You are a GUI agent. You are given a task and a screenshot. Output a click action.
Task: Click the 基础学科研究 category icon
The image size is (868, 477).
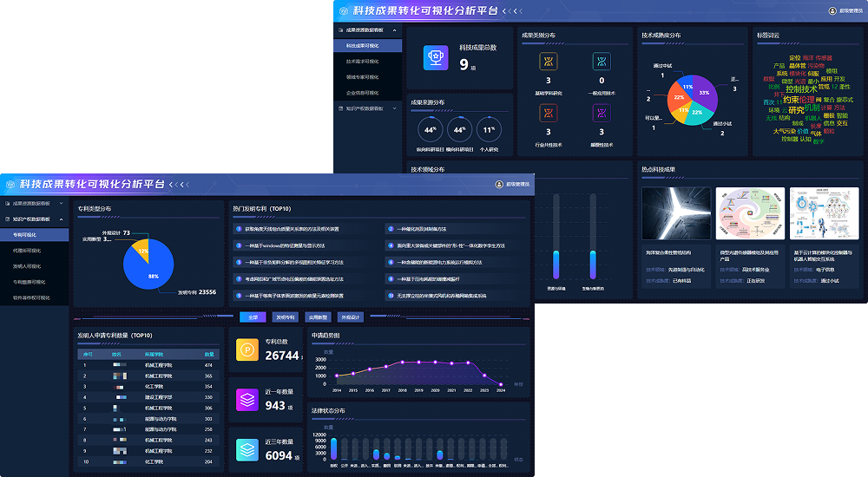(549, 62)
